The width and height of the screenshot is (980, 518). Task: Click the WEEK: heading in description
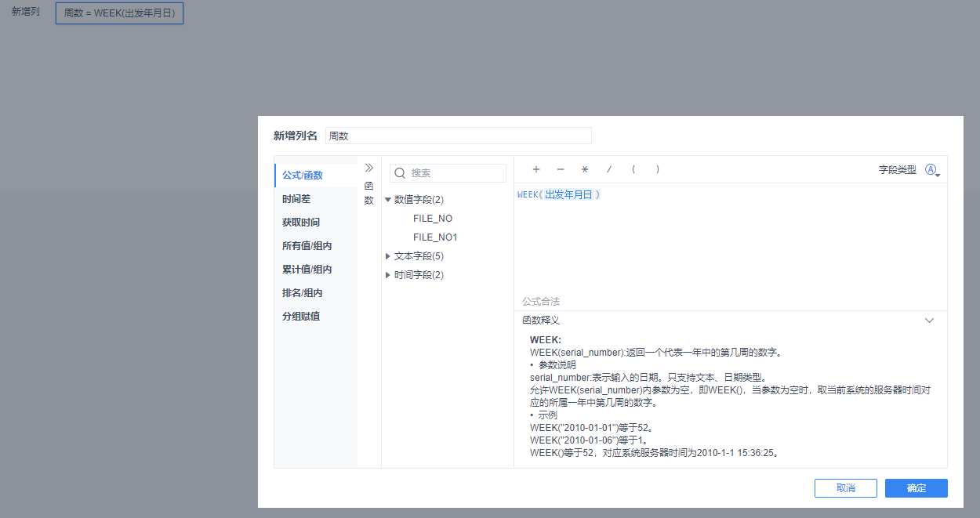(x=546, y=340)
